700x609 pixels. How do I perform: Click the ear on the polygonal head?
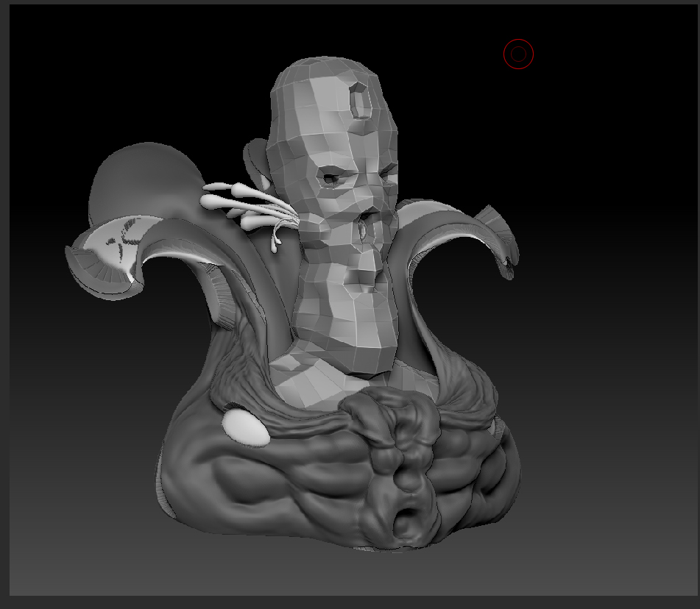(x=257, y=165)
